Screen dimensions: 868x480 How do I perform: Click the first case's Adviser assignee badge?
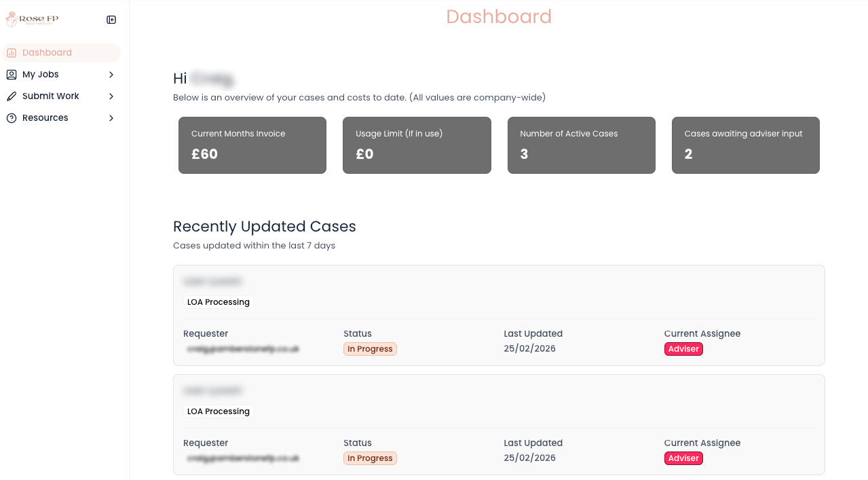(x=683, y=349)
